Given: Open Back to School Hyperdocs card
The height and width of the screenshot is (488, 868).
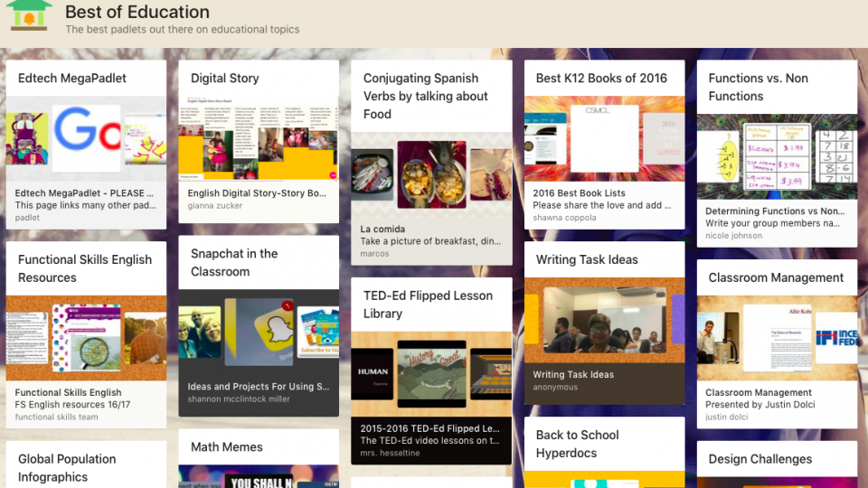Looking at the screenshot, I should 578,444.
